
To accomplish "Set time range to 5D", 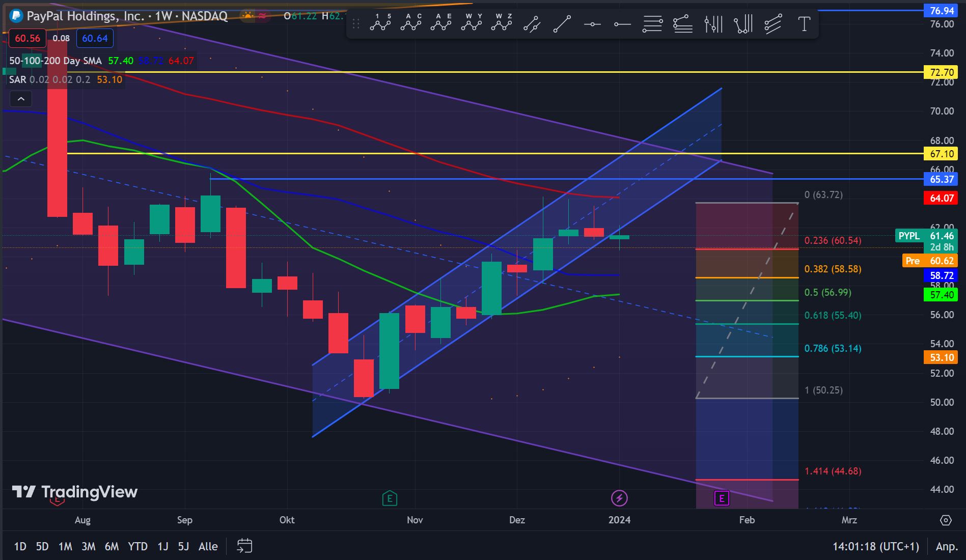I will tap(42, 546).
